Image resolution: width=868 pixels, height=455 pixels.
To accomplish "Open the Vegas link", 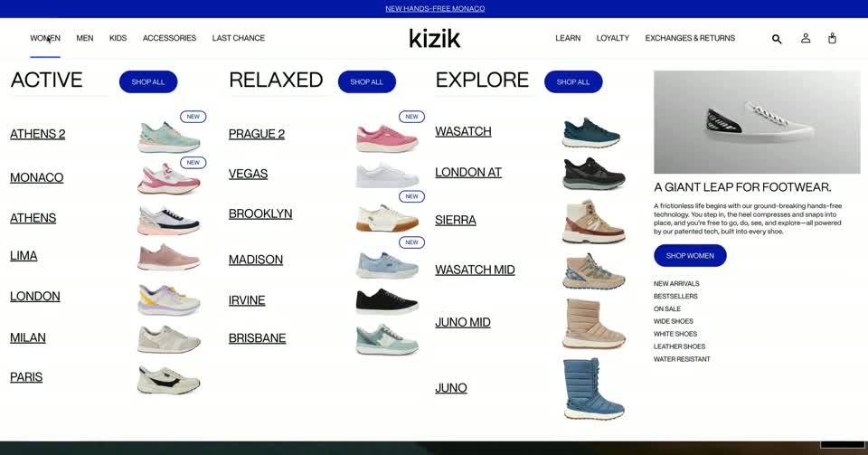I will tap(248, 174).
